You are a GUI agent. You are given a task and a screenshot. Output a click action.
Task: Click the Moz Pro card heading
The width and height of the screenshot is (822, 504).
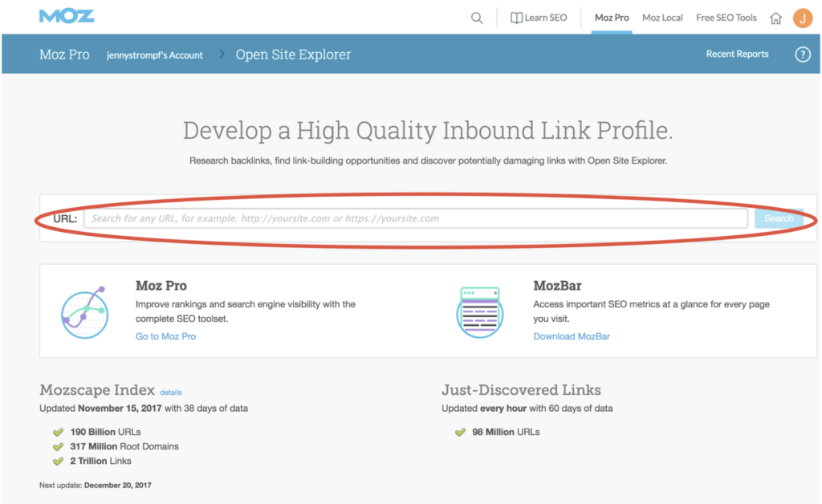click(x=161, y=286)
